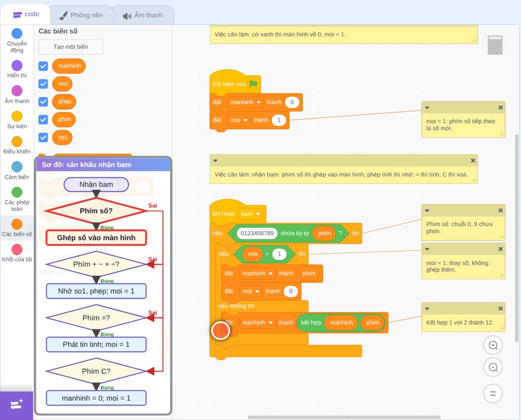Click the Tạo một biến button

(x=71, y=47)
